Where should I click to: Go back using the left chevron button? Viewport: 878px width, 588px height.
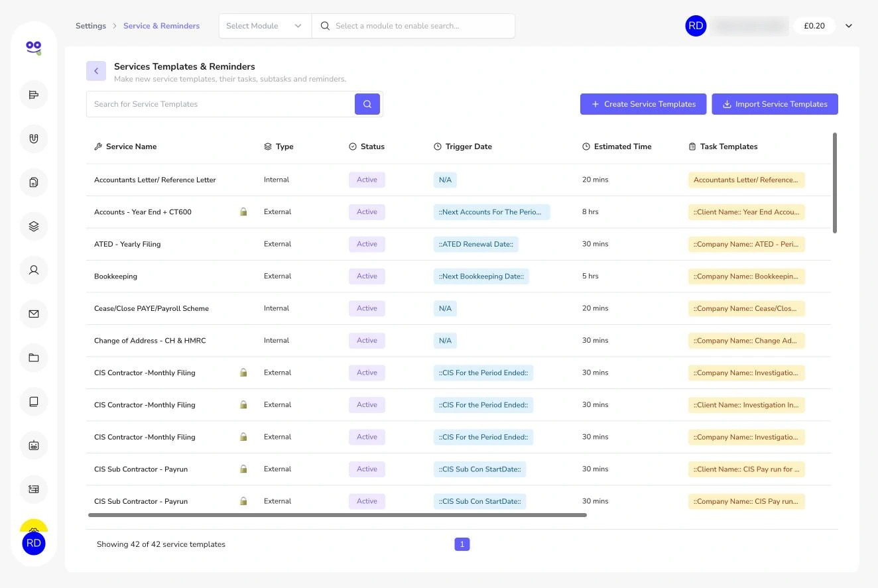click(96, 71)
